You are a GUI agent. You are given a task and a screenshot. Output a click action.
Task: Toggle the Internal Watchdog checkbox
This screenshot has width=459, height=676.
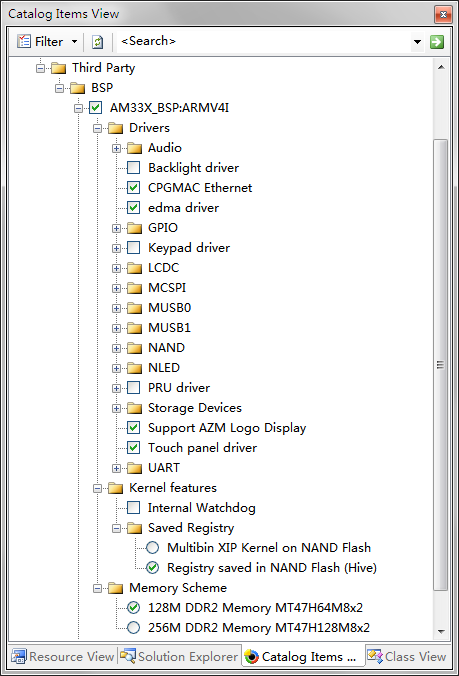134,507
